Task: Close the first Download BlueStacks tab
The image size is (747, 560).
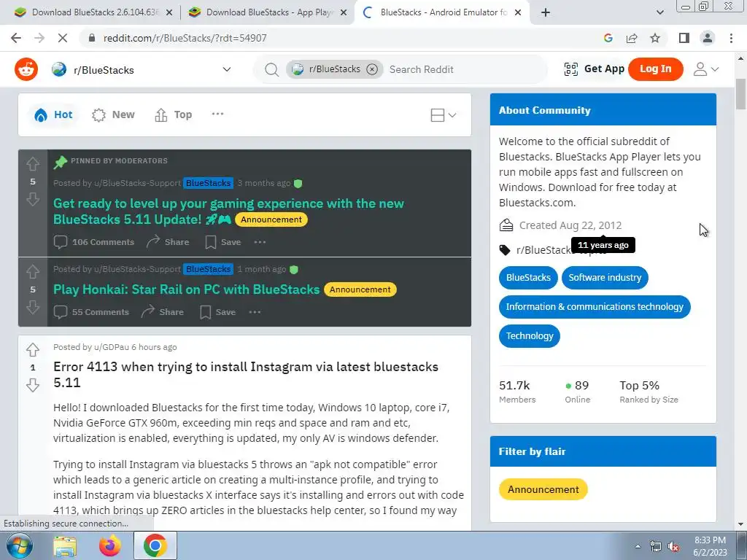Action: 169,13
